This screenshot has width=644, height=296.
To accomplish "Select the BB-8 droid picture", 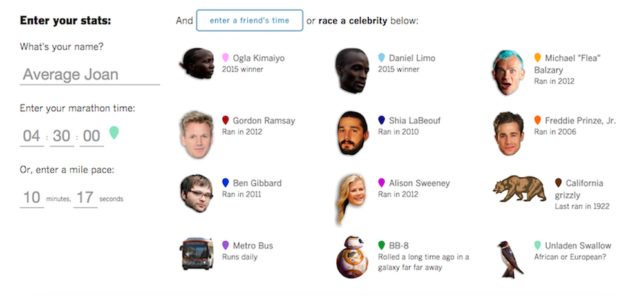I will click(352, 257).
